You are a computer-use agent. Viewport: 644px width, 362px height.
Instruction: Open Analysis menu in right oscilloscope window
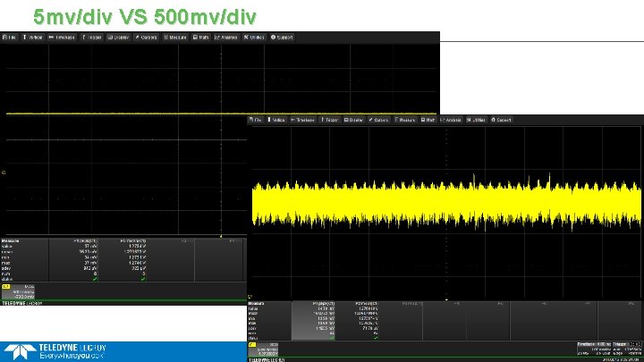coord(451,120)
